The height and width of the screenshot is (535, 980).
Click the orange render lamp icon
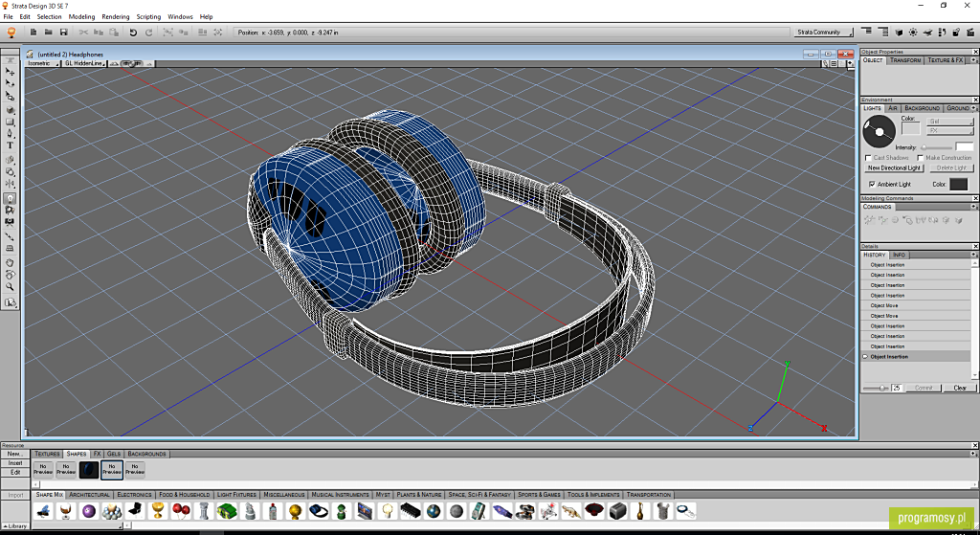pyautogui.click(x=11, y=33)
